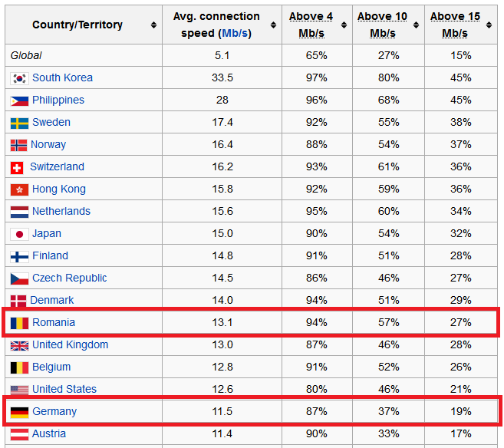504x448 pixels.
Task: Click the Romania flag icon
Action: coord(20,323)
